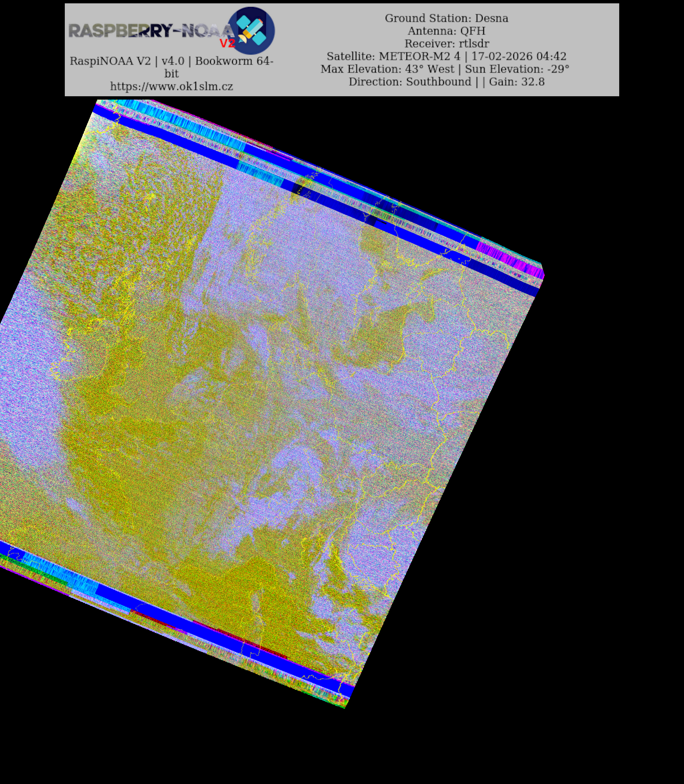Click the Ground Station: Desna text
The height and width of the screenshot is (784, 684).
(x=446, y=18)
